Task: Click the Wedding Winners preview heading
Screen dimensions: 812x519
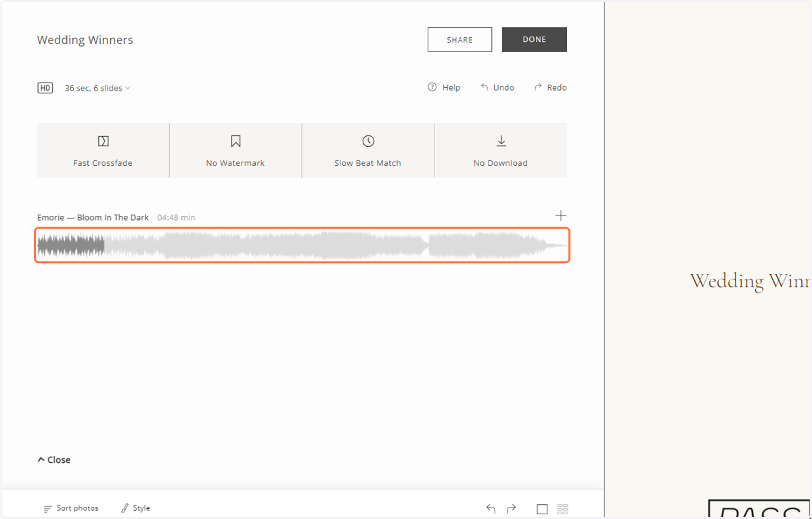Action: tap(750, 281)
